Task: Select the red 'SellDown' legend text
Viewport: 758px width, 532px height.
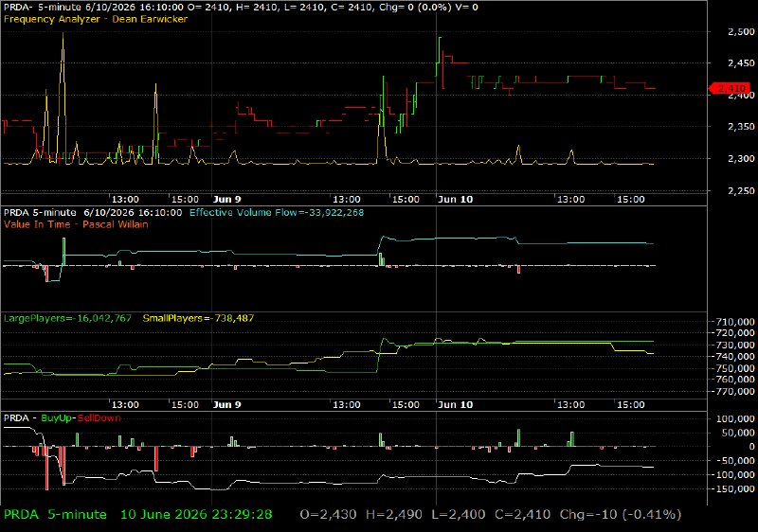Action: (99, 418)
